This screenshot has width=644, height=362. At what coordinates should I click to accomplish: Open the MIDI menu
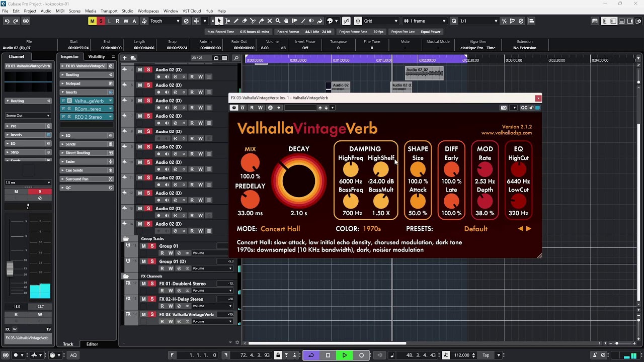tap(60, 11)
